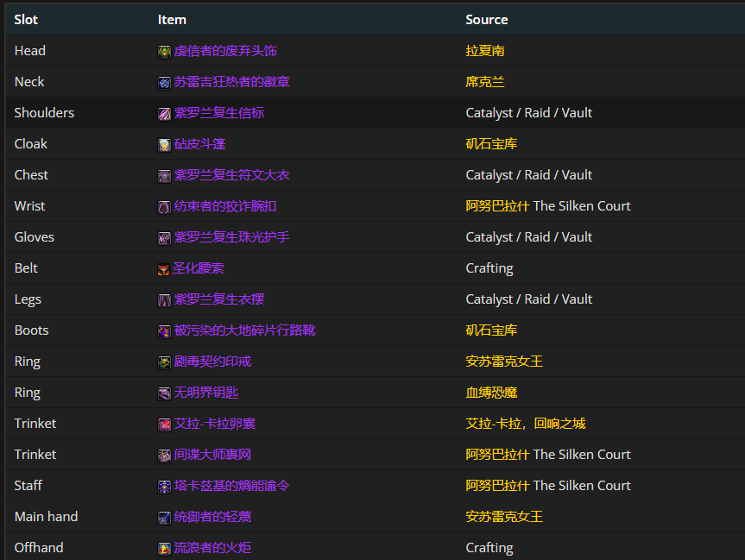Viewport: 745px width, 560px height.
Task: Click the Staff icon beside 塔卡兹基的熵能谕令
Action: pyautogui.click(x=163, y=486)
